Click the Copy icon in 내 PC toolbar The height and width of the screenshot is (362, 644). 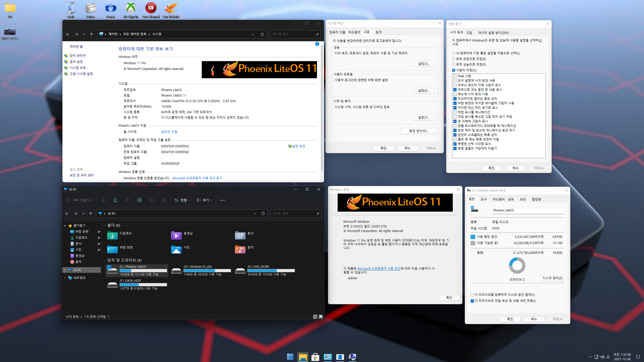pyautogui.click(x=115, y=200)
